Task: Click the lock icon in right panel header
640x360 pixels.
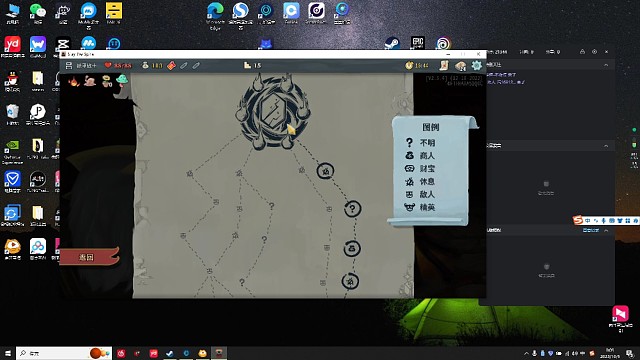Action: pos(582,52)
